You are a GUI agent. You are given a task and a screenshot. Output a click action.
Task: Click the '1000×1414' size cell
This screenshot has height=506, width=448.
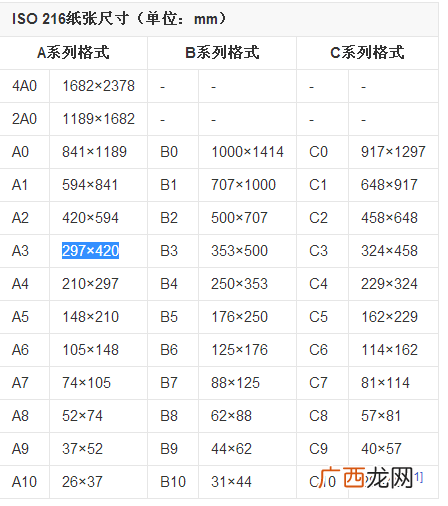coord(247,152)
